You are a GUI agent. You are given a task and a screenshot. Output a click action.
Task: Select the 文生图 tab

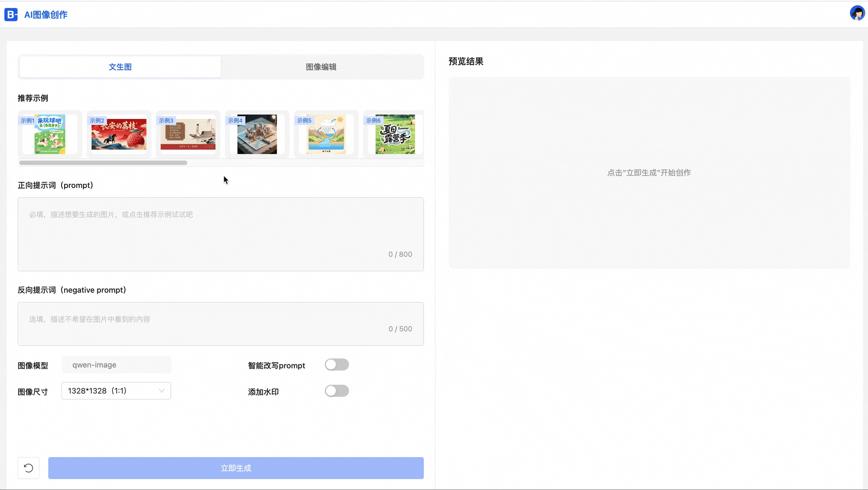[x=120, y=67]
